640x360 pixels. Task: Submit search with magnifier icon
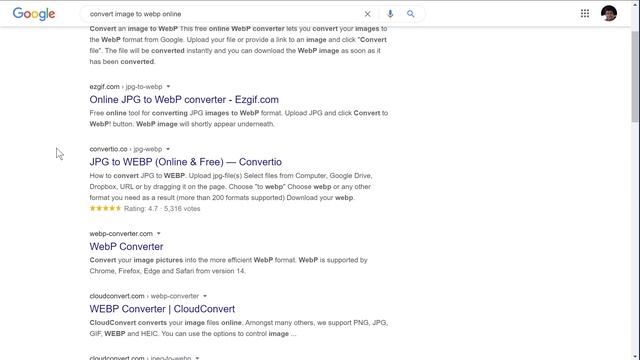[411, 14]
